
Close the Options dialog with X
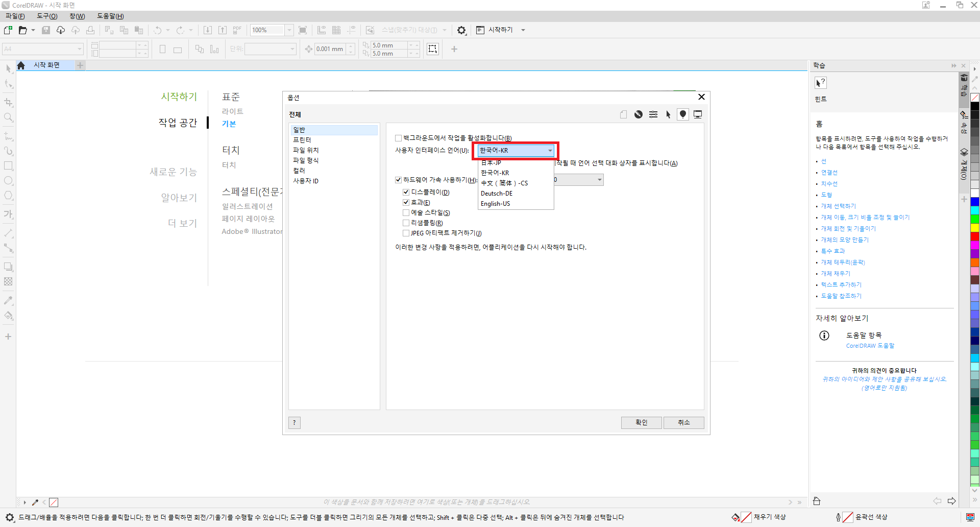[x=701, y=97]
